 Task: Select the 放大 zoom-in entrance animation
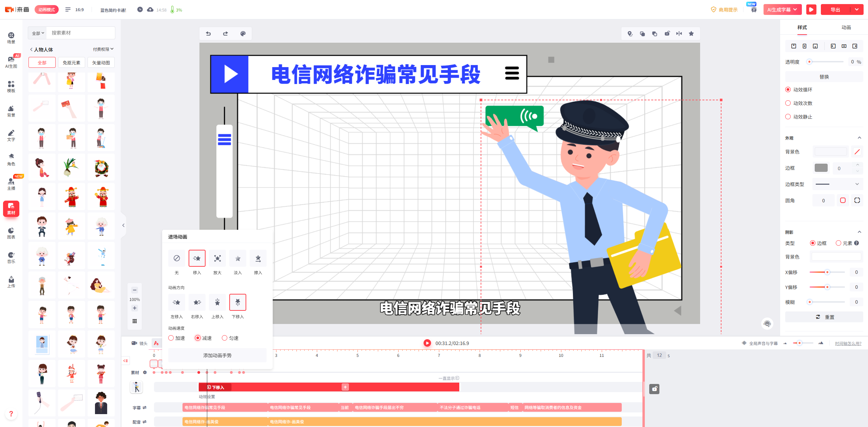tap(217, 259)
